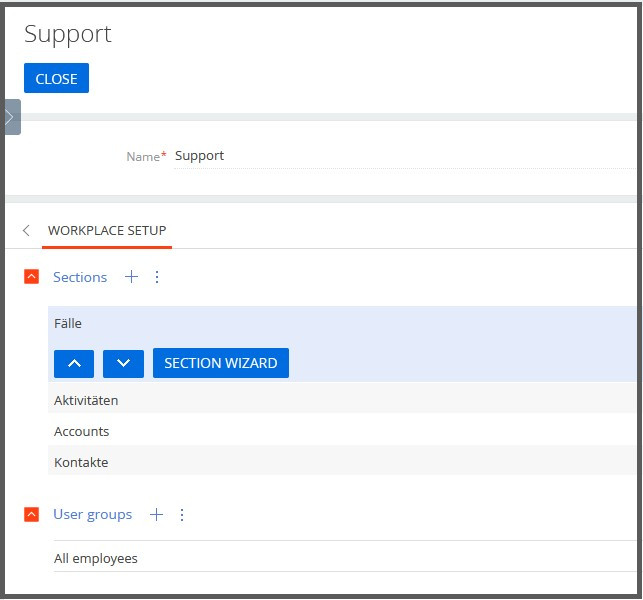The width and height of the screenshot is (643, 600).
Task: Open the User groups three-dot menu
Action: [182, 514]
